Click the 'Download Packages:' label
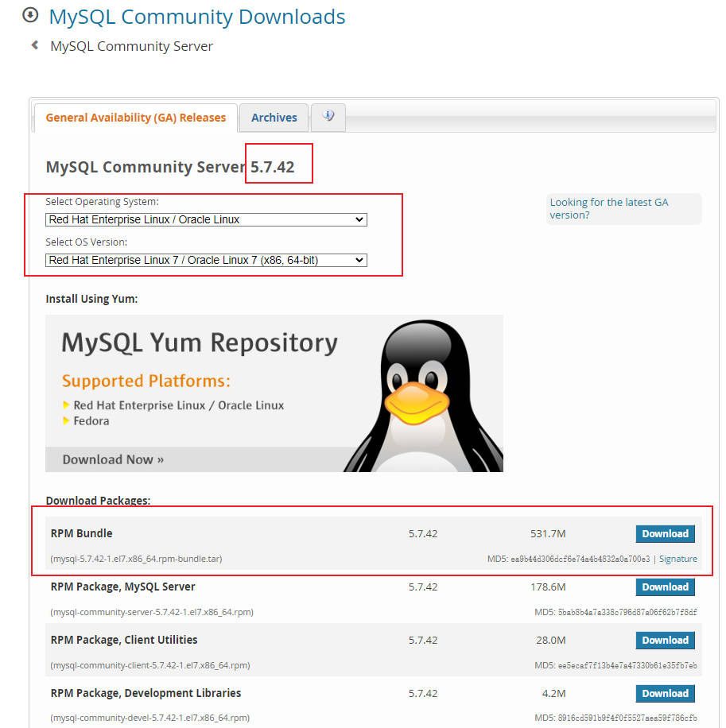The image size is (726, 728). pyautogui.click(x=98, y=501)
